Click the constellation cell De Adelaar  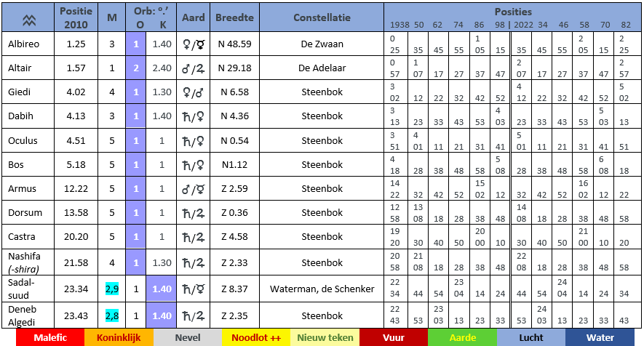[322, 68]
